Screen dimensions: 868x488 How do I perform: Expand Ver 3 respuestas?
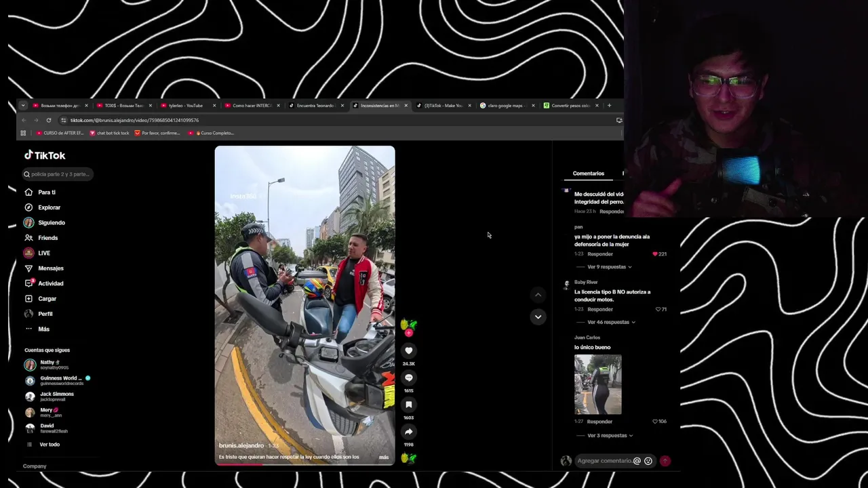[610, 435]
